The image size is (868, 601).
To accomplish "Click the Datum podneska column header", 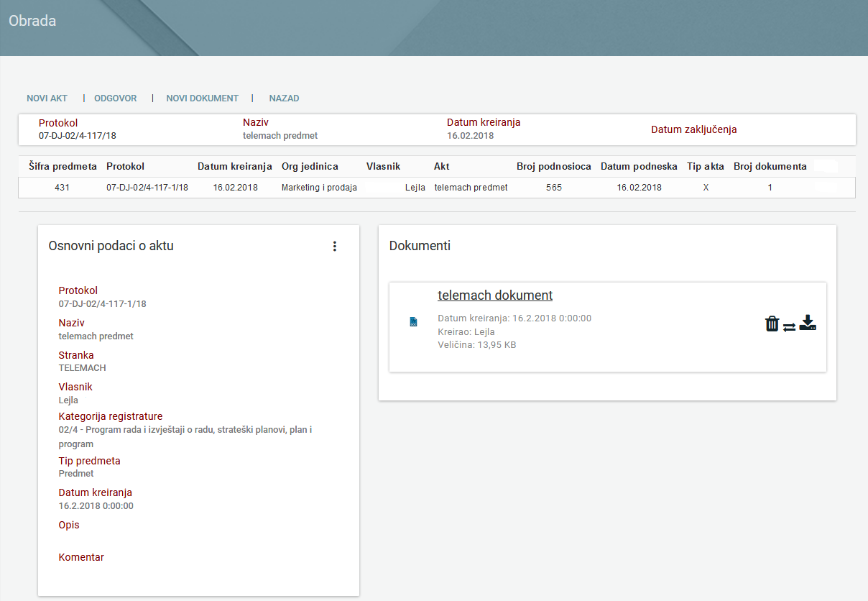I will point(639,166).
